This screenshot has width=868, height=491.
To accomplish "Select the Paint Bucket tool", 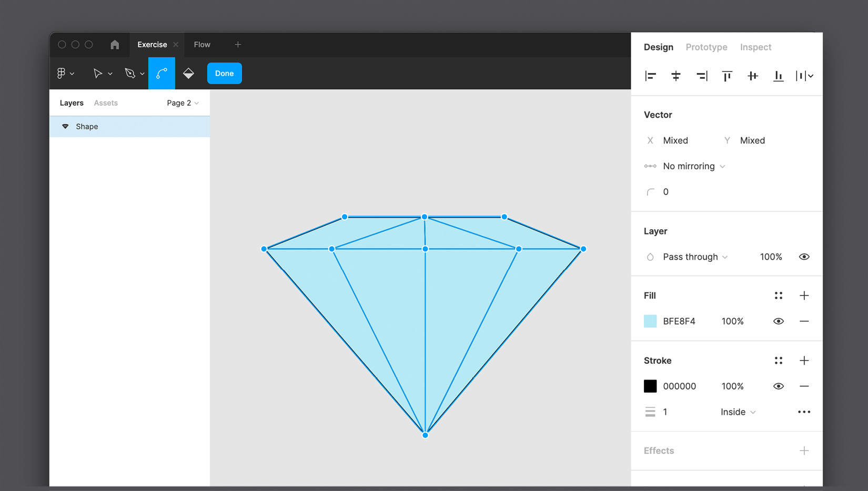I will (188, 74).
